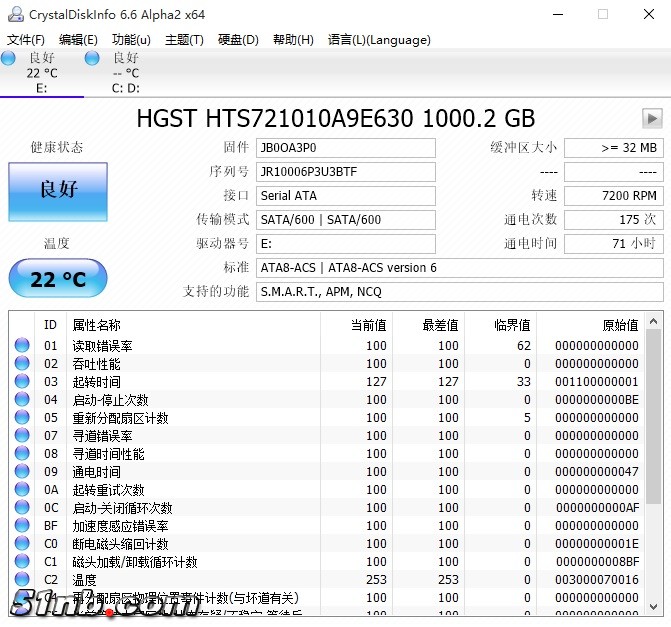Click the 原始值 column header

[x=591, y=325]
